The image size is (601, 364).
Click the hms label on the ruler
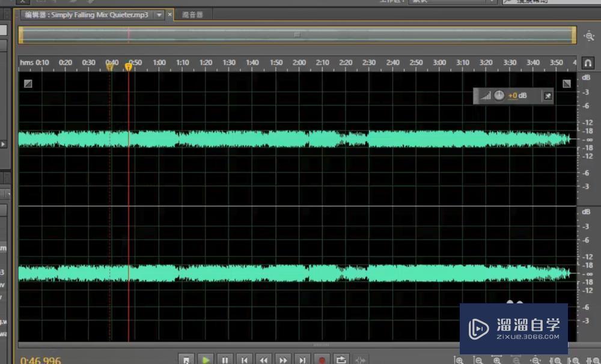click(26, 62)
